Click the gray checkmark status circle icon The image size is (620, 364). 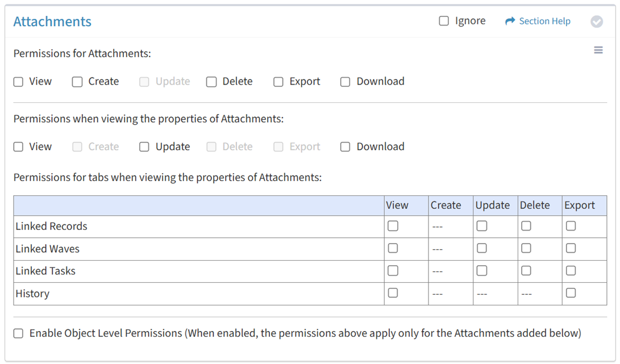(597, 22)
